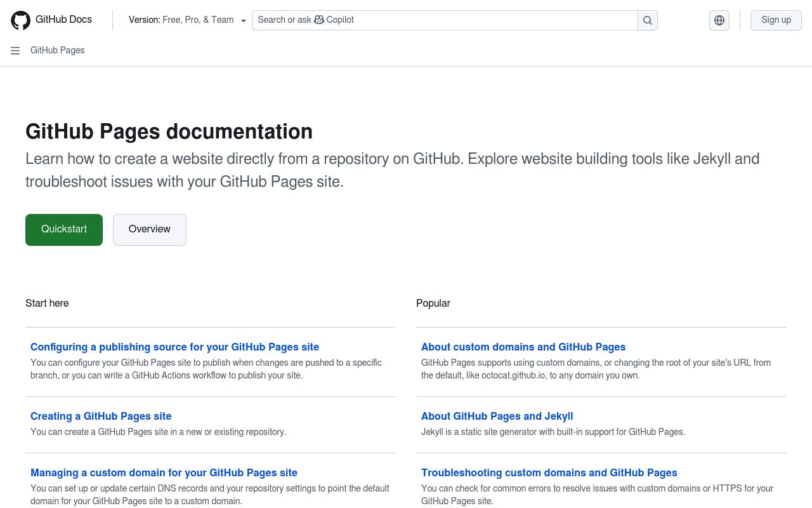Go to the GitHub Docs home link
The height and width of the screenshot is (508, 812).
point(63,20)
